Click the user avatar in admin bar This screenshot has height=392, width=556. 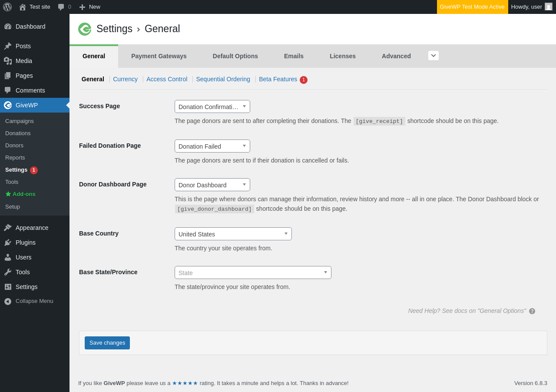549,7
